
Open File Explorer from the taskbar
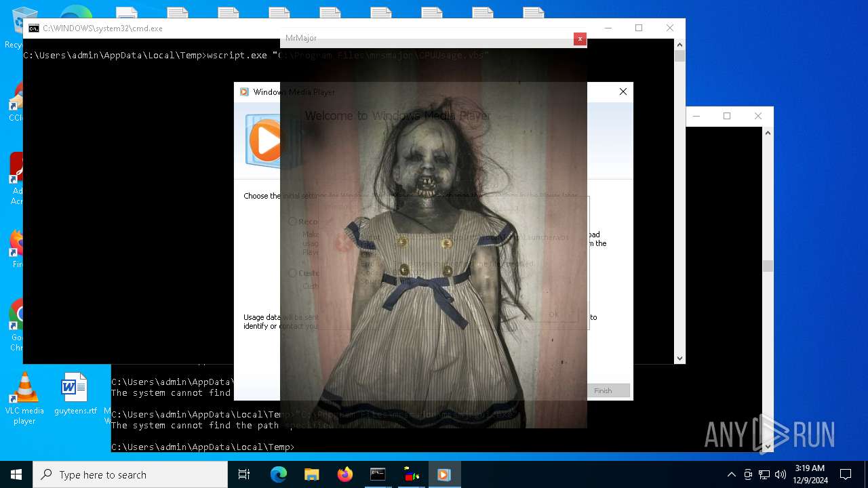pos(312,474)
